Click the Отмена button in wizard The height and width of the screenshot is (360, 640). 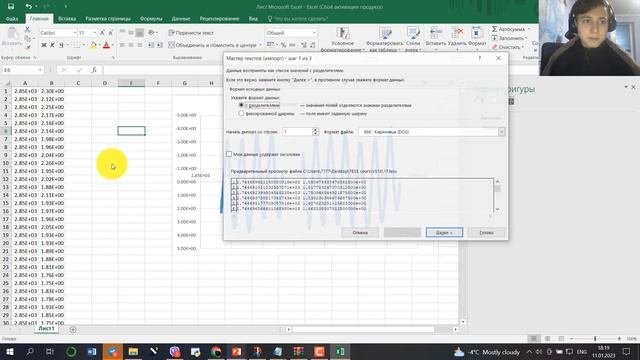pos(360,232)
